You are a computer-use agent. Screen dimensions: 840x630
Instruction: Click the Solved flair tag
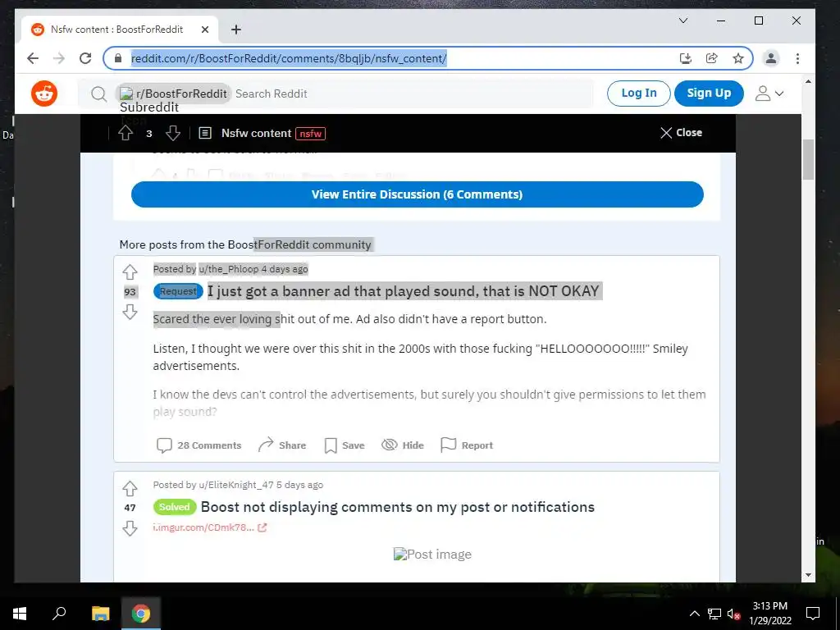tap(174, 507)
